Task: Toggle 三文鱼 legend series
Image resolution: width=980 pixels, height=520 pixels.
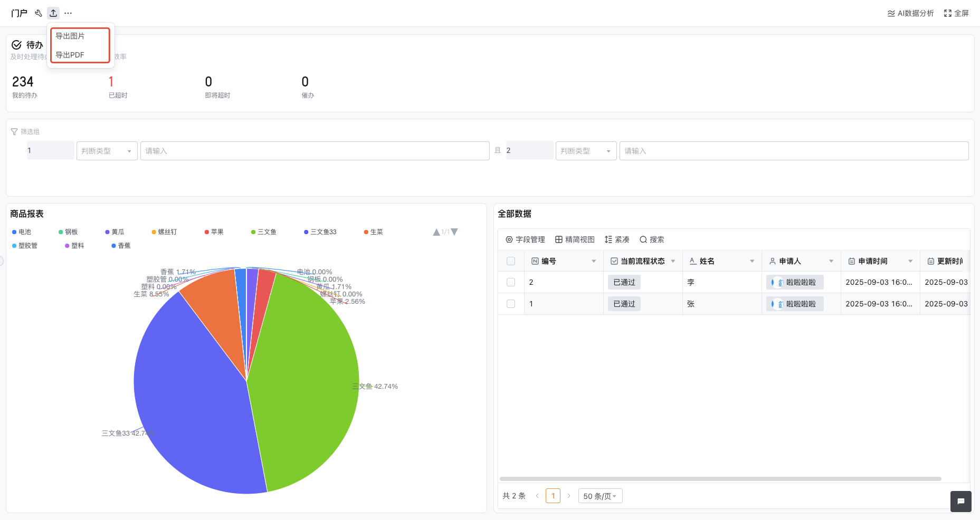Action: [263, 232]
